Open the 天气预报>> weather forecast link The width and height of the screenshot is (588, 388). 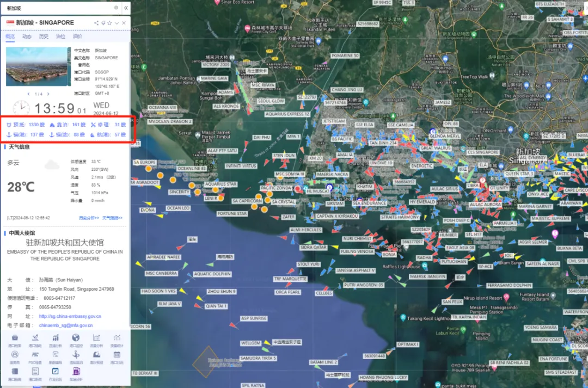pos(112,218)
